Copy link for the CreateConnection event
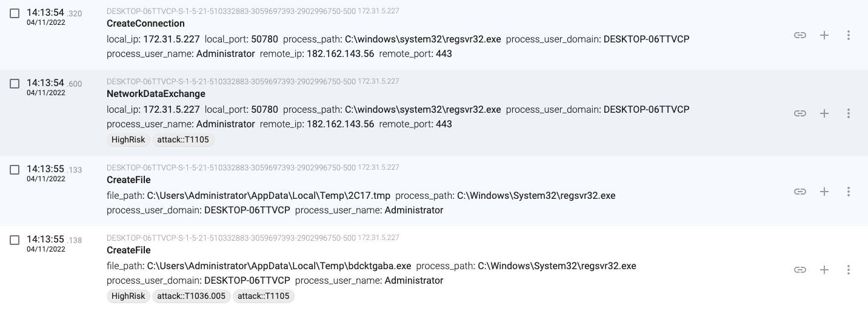Viewport: 868px width, 311px height. point(800,35)
